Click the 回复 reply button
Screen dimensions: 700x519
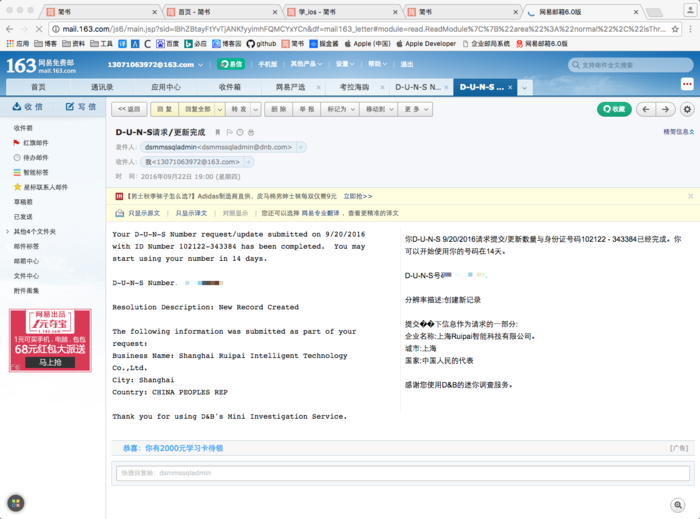[165, 109]
